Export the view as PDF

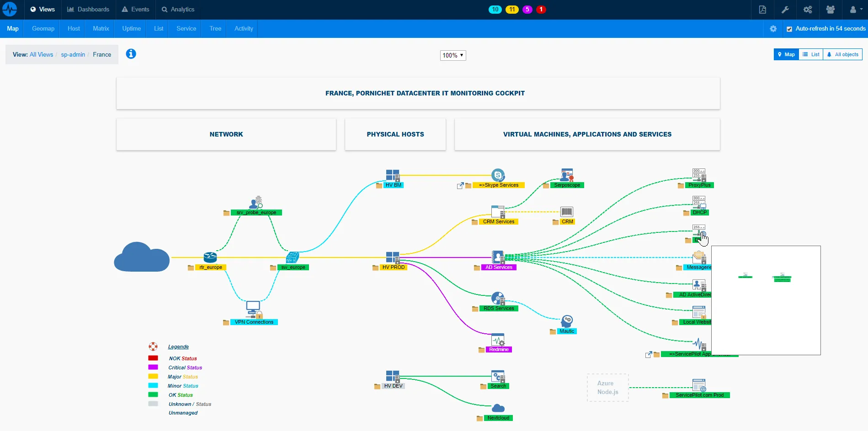click(762, 9)
